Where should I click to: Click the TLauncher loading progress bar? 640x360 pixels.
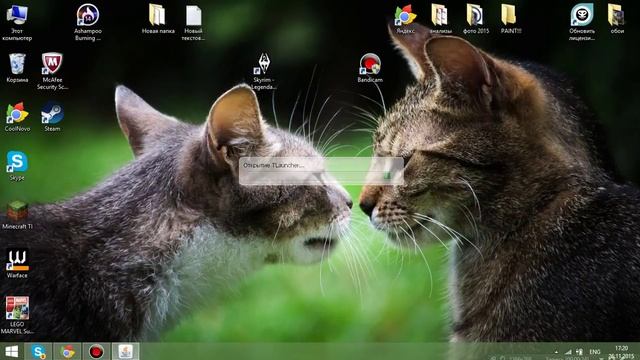[x=321, y=176]
